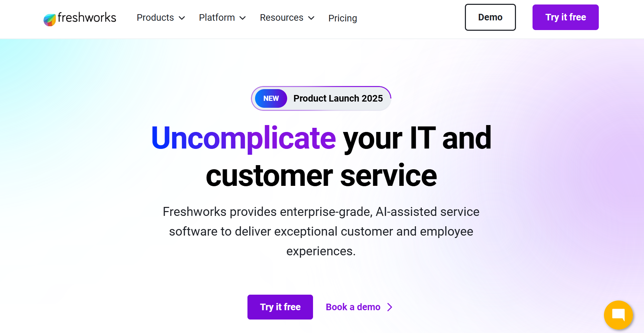Viewport: 644px width, 333px height.
Task: Click the Demo button
Action: tap(490, 17)
